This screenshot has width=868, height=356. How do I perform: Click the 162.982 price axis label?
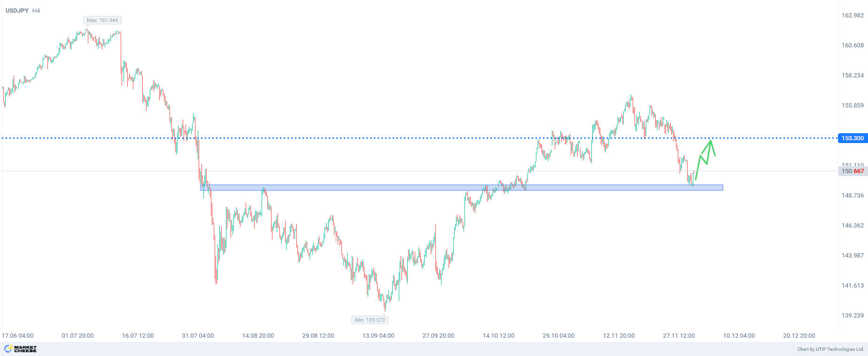pyautogui.click(x=852, y=15)
